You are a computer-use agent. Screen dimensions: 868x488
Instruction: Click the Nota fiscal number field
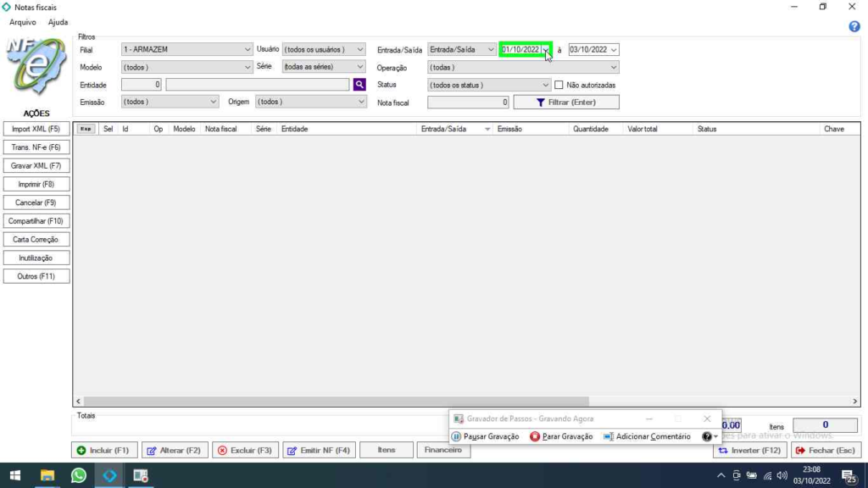468,103
